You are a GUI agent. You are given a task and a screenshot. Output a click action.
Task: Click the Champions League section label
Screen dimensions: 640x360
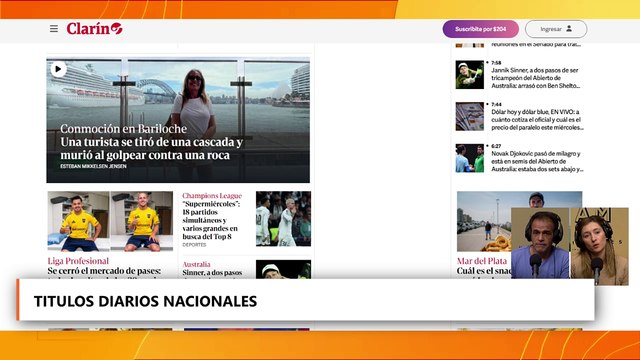click(212, 196)
